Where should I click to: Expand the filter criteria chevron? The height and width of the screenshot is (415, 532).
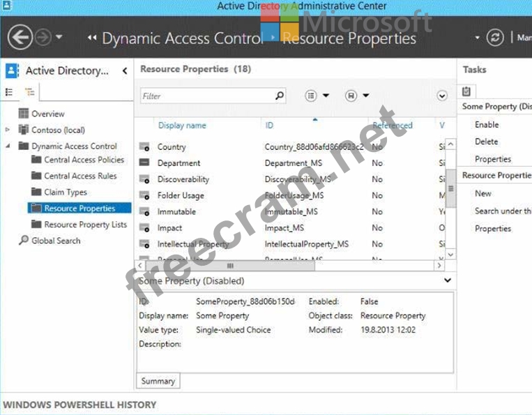click(442, 96)
